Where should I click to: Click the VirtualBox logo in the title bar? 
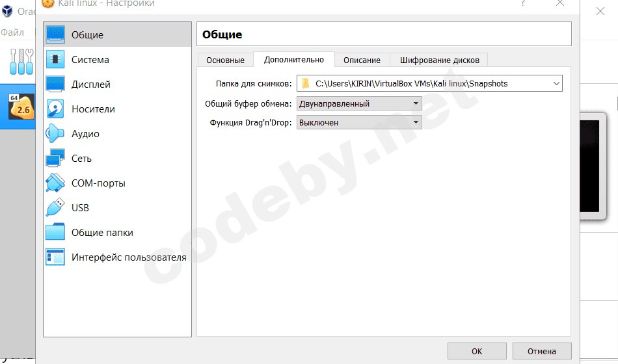tap(7, 10)
